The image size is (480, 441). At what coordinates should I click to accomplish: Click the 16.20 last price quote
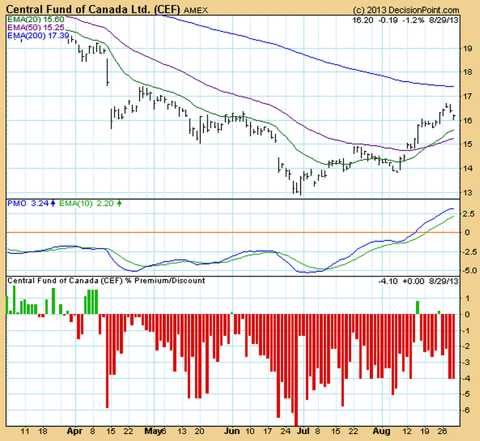(x=363, y=20)
